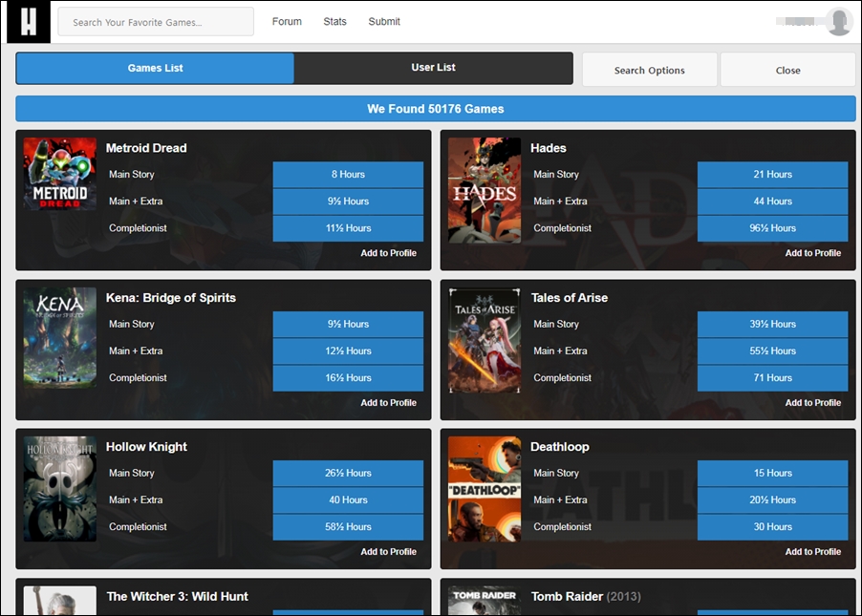
Task: Click Tales of Arise 55½ Hours
Action: 772,350
